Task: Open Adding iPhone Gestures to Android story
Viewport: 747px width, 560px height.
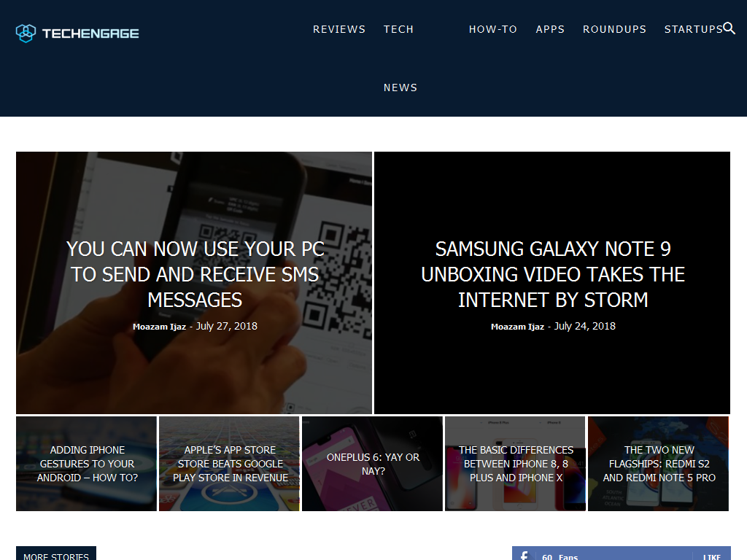Action: coord(88,464)
